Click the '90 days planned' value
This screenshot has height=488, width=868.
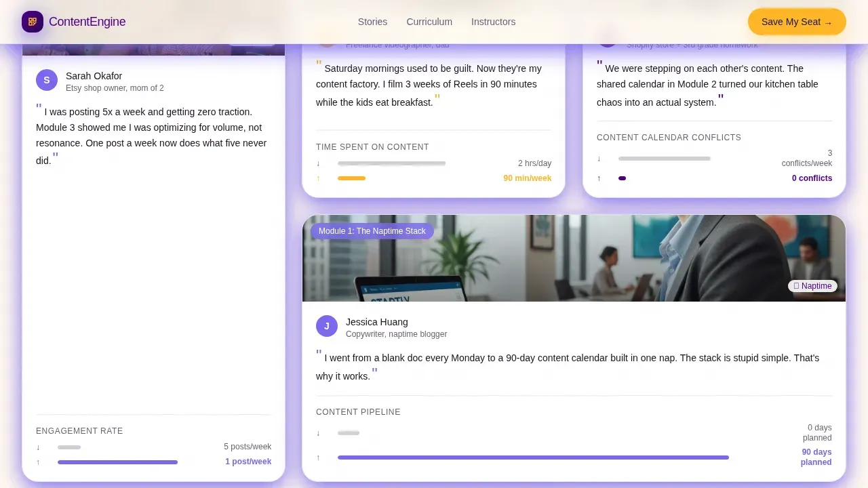click(x=816, y=457)
